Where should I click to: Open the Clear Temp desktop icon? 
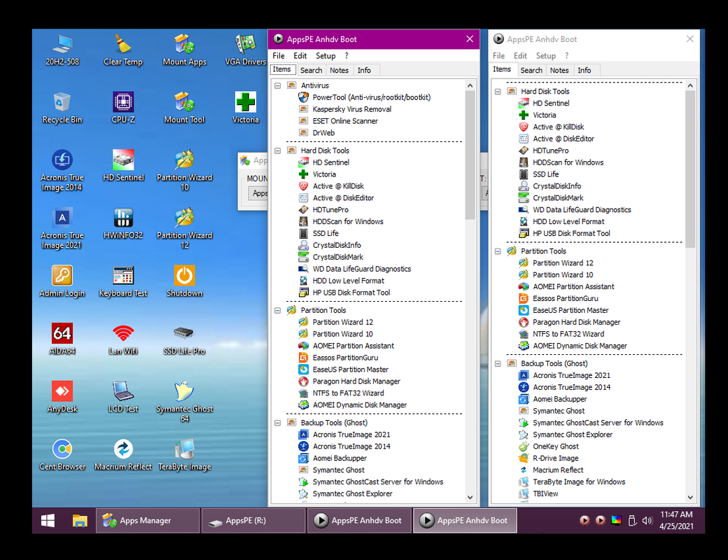pyautogui.click(x=123, y=50)
